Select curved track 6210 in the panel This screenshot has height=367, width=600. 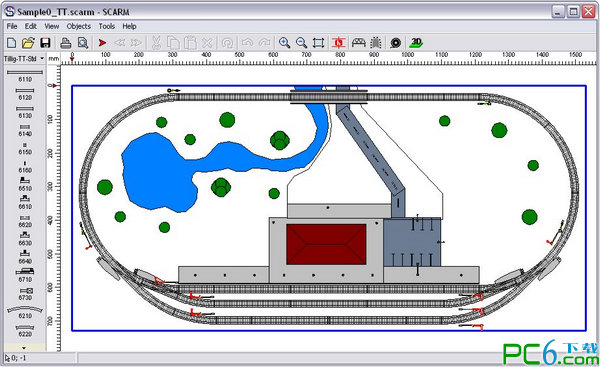pyautogui.click(x=25, y=312)
